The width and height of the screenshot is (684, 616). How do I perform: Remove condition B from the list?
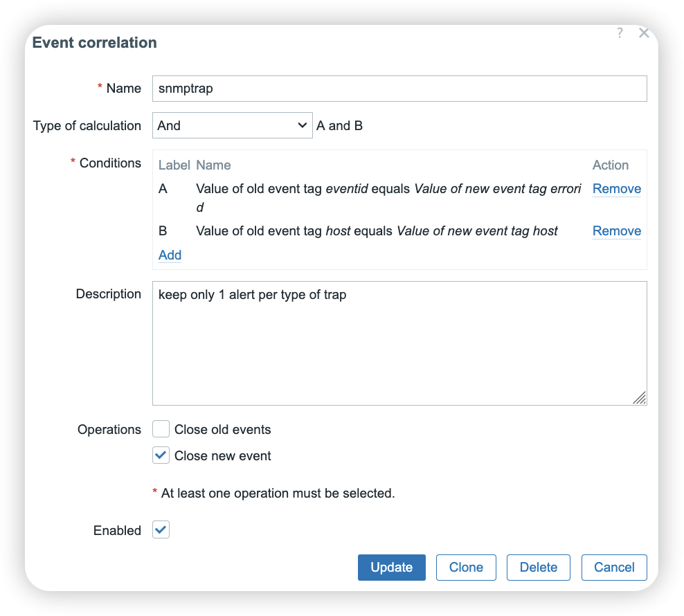click(x=616, y=231)
